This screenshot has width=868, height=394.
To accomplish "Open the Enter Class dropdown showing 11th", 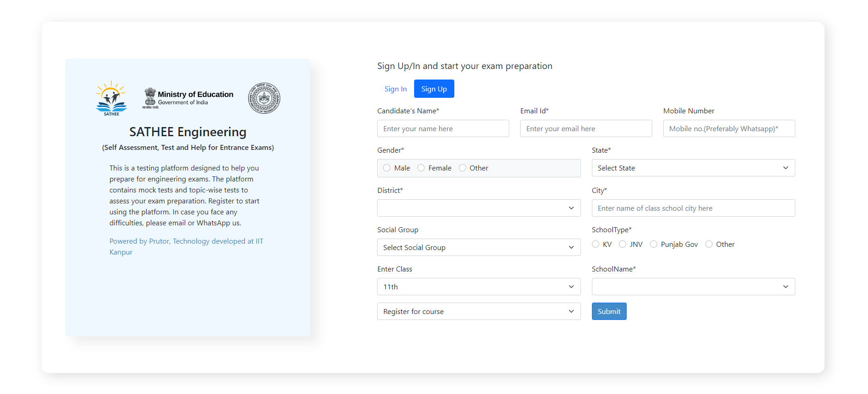I will click(479, 287).
